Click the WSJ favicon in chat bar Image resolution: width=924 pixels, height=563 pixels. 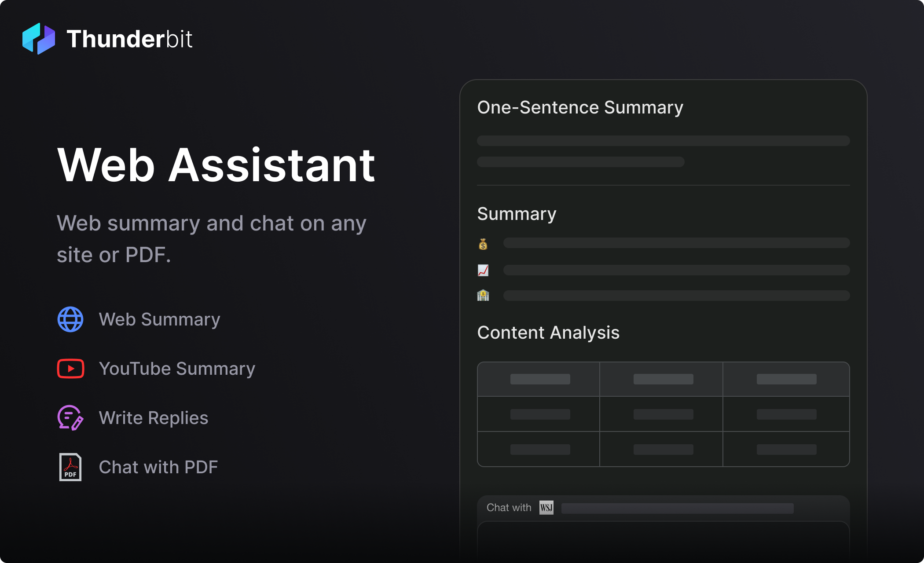546,508
